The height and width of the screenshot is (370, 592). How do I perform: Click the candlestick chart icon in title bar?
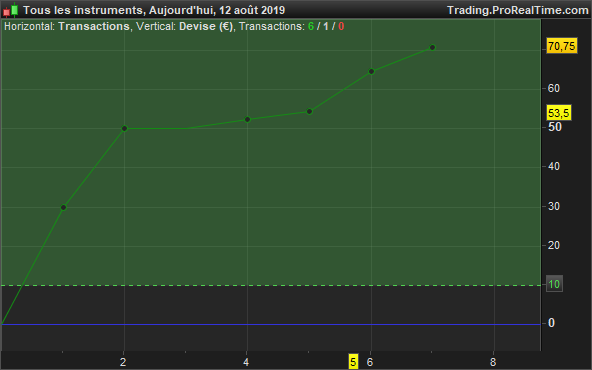(11, 10)
